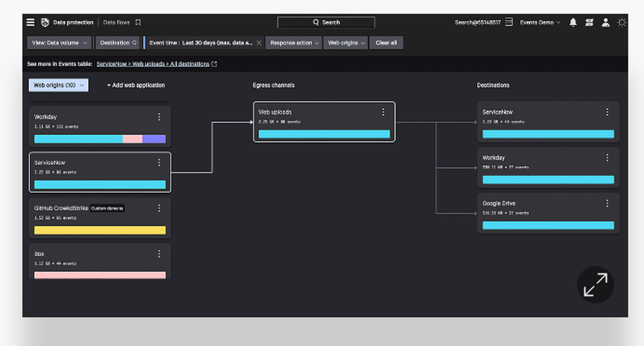Click the top Search box

[x=326, y=23]
